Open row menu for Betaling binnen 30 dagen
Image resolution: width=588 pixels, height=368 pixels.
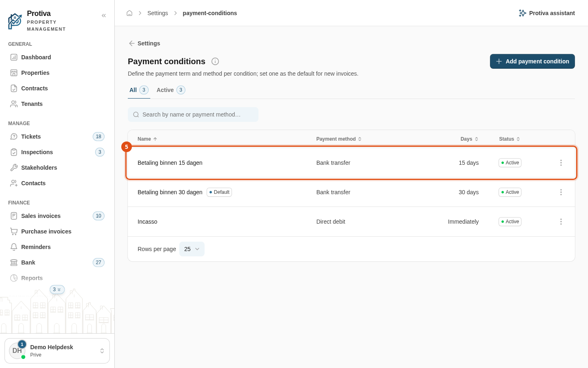(561, 192)
